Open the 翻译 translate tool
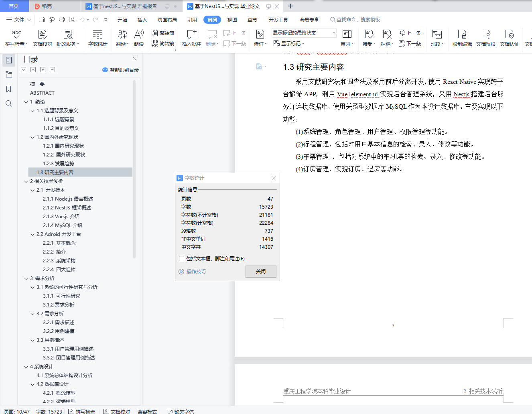Screen dimensions: 532x414 point(122,38)
